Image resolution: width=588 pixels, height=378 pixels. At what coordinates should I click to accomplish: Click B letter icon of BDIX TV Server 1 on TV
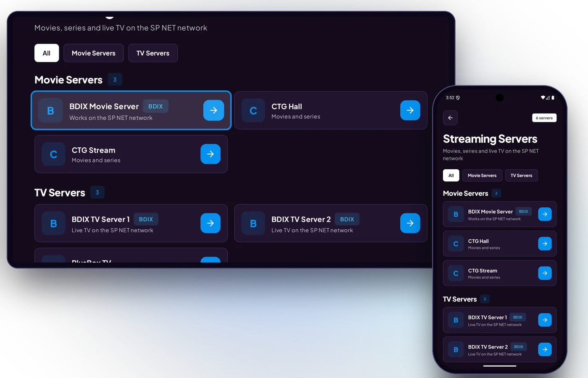[x=53, y=223]
